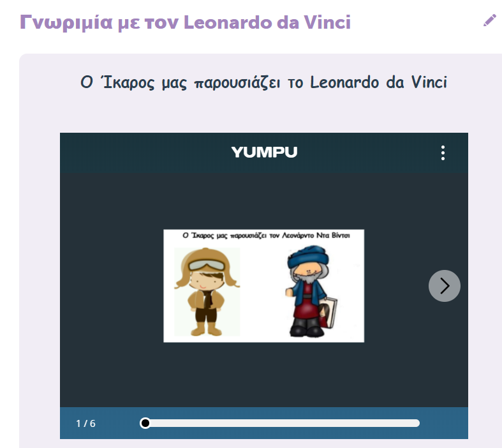Screen dimensions: 502x448
Task: Click the bearded Leonardo da Vinci cartoon figure
Action: 311,292
